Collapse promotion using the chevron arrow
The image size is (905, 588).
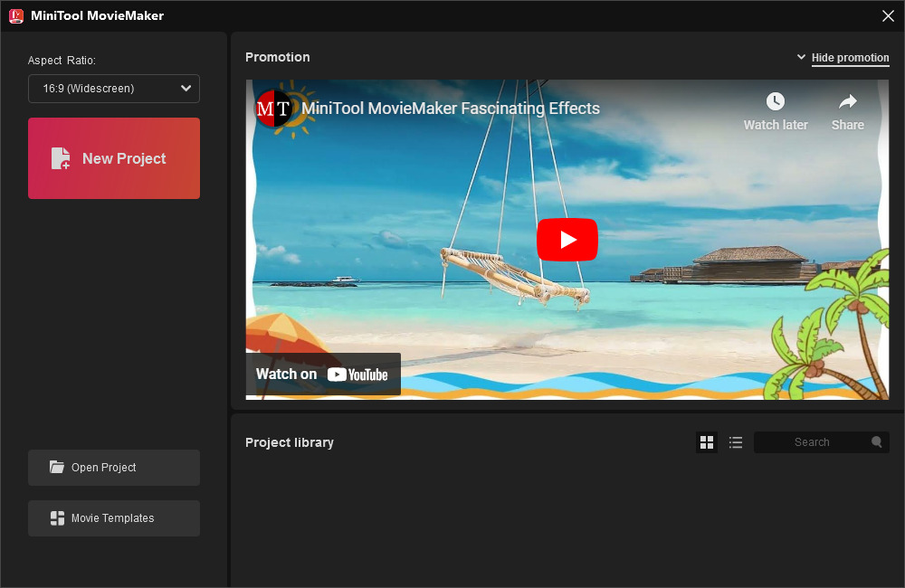[801, 57]
